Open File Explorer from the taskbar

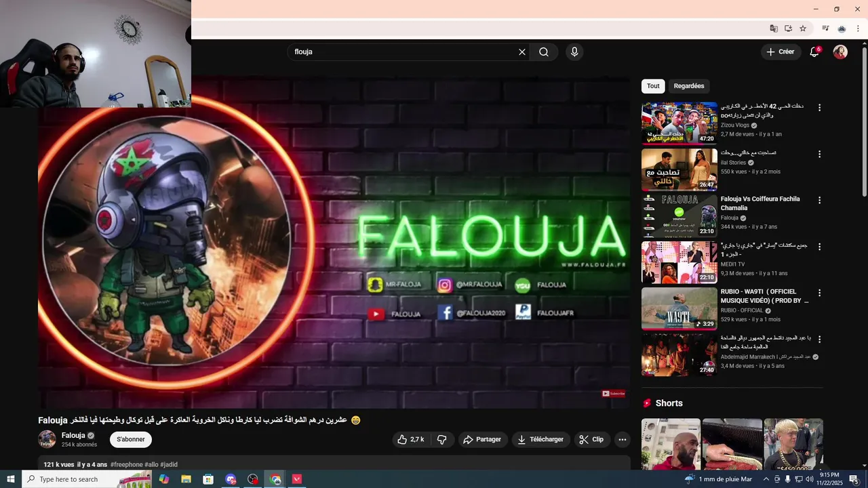pyautogui.click(x=186, y=479)
